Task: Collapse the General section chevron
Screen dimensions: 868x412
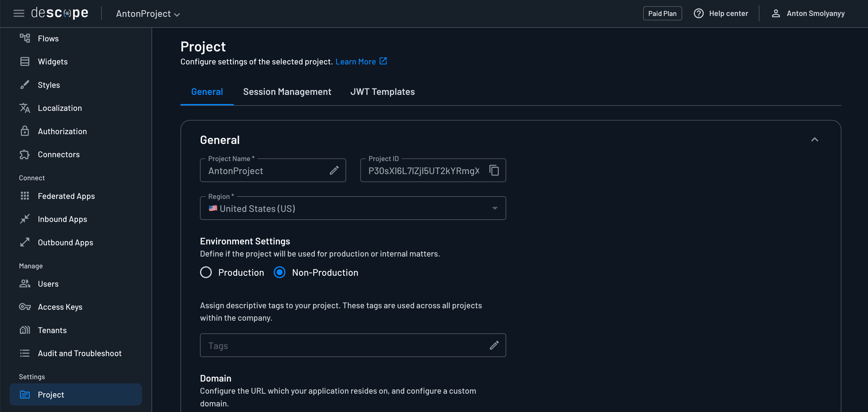Action: [815, 140]
